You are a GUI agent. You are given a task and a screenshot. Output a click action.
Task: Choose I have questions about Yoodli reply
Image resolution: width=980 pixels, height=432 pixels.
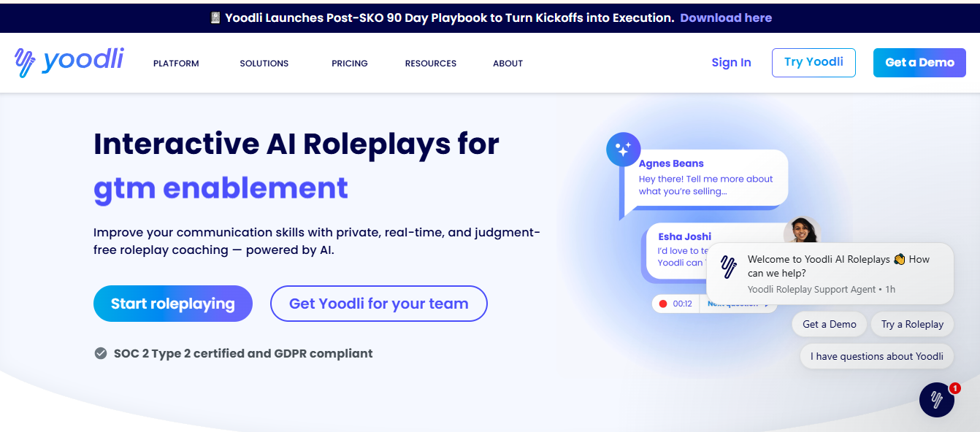click(877, 356)
